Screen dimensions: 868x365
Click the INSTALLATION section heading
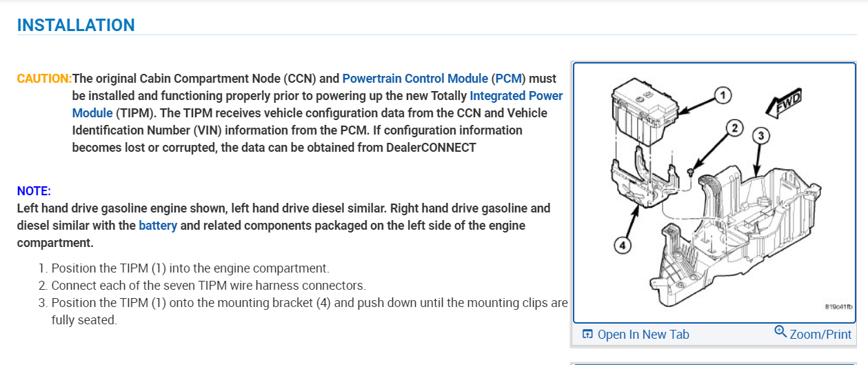pos(76,26)
